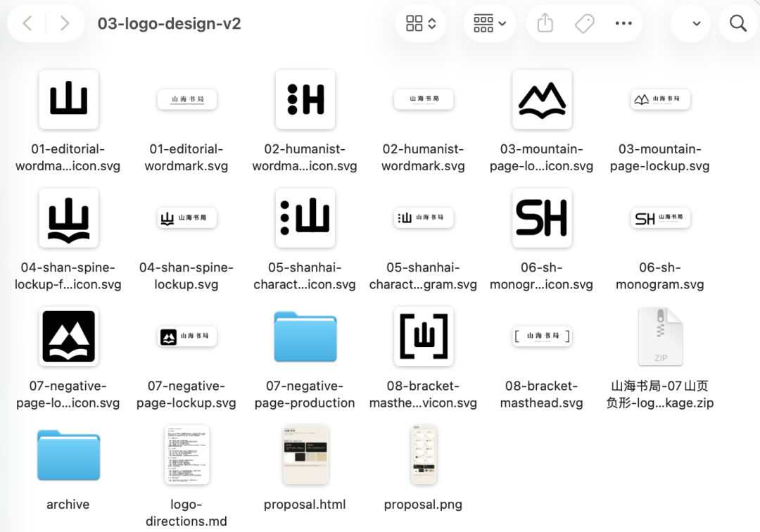Select the 08-bracket-masthead.svg file icon

542,336
